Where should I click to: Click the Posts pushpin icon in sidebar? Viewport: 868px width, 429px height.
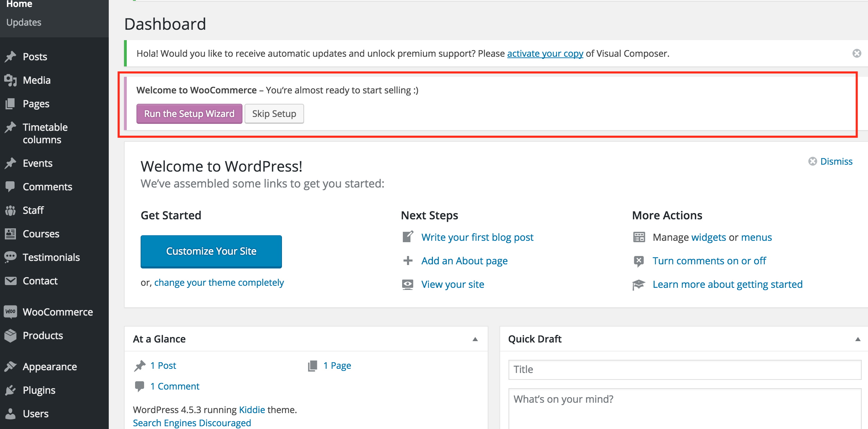click(11, 57)
